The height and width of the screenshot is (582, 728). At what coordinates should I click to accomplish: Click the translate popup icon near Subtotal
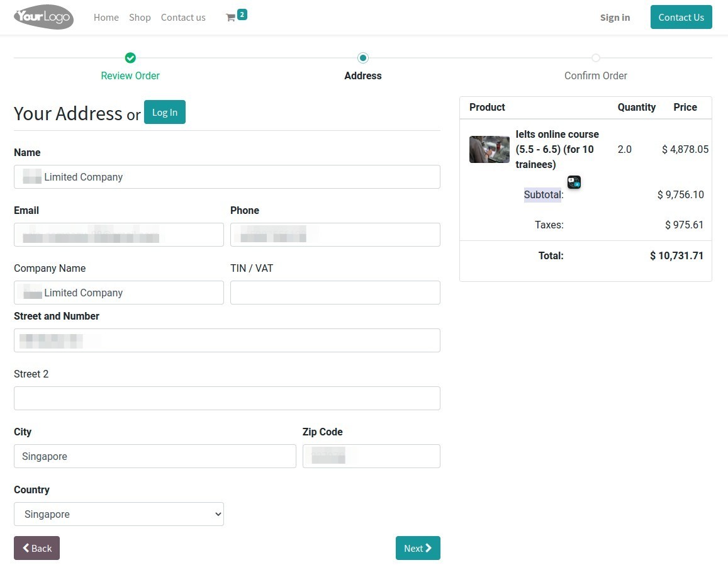(x=573, y=182)
